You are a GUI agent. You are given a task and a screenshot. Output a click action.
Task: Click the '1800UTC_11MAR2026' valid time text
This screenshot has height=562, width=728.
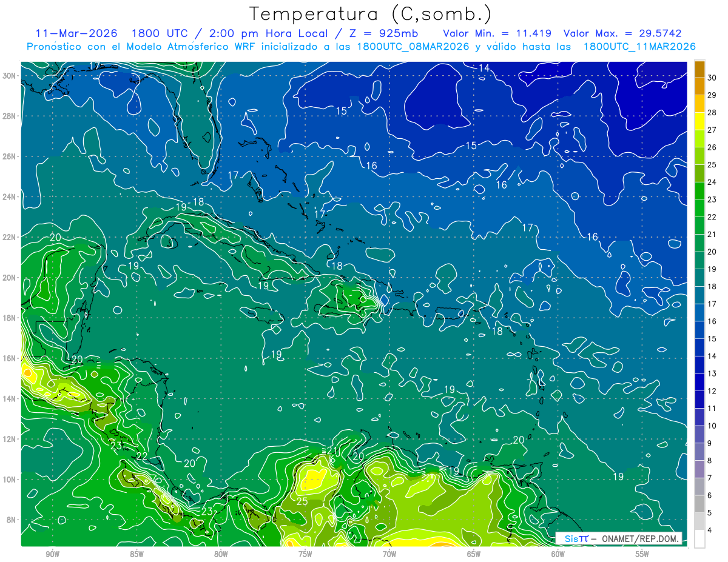(x=639, y=47)
